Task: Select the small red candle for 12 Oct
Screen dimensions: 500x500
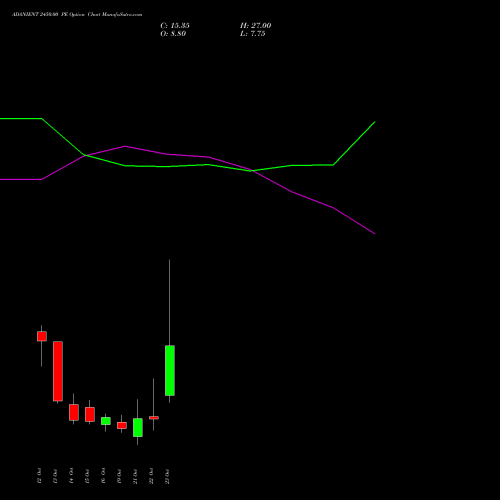Action: coord(42,336)
